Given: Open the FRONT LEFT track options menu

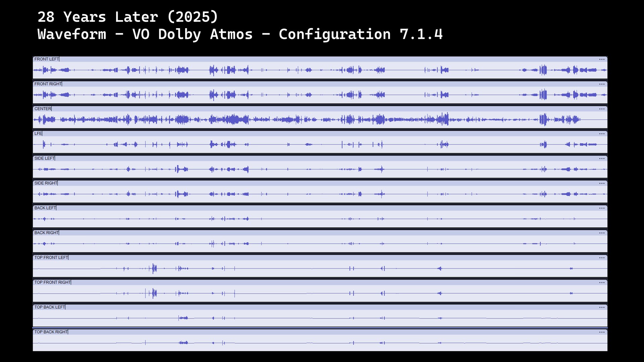Looking at the screenshot, I should click(602, 59).
